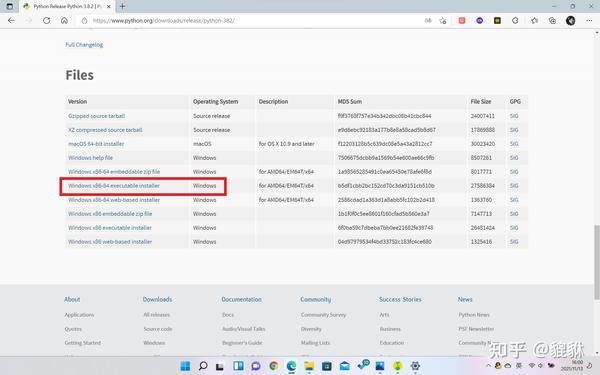This screenshot has height=375, width=600.
Task: Open the Favorites list icon in toolbar
Action: point(534,21)
